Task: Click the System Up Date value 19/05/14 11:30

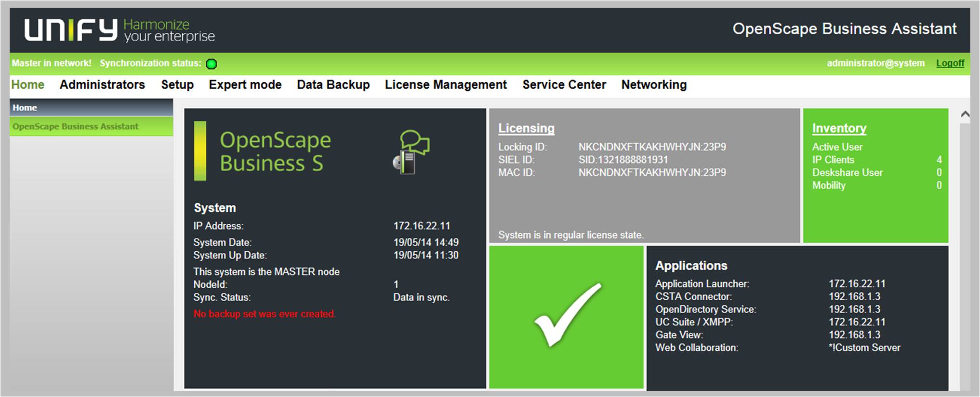Action: click(x=426, y=255)
